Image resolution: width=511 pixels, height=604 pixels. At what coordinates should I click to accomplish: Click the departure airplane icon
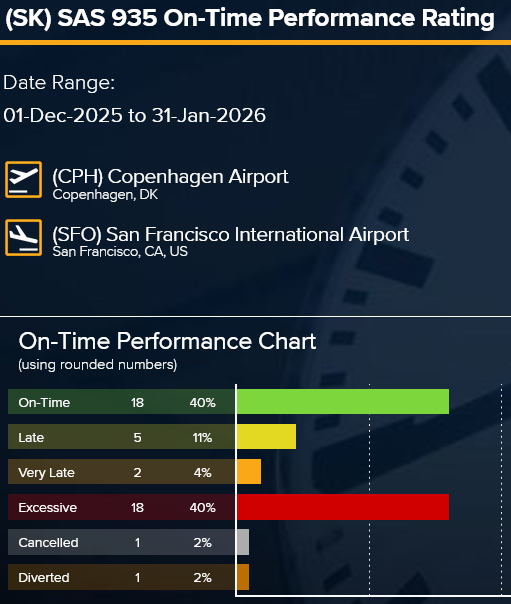(x=23, y=180)
